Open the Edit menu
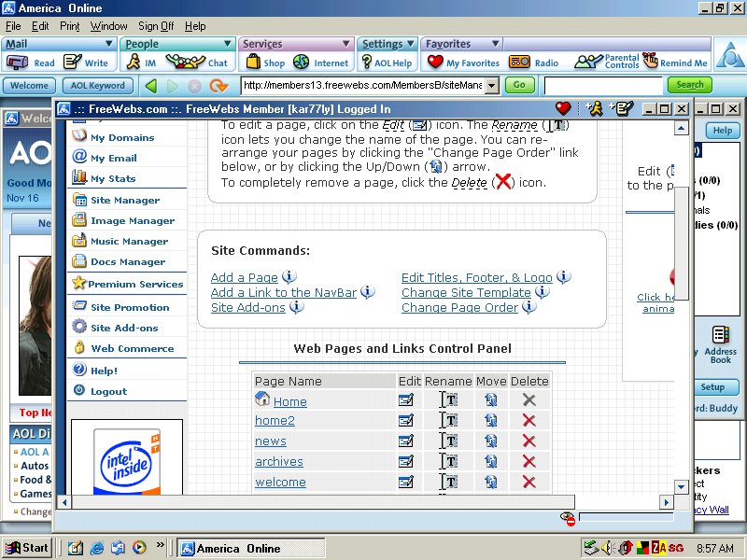Viewport: 747px width, 560px height. (40, 26)
